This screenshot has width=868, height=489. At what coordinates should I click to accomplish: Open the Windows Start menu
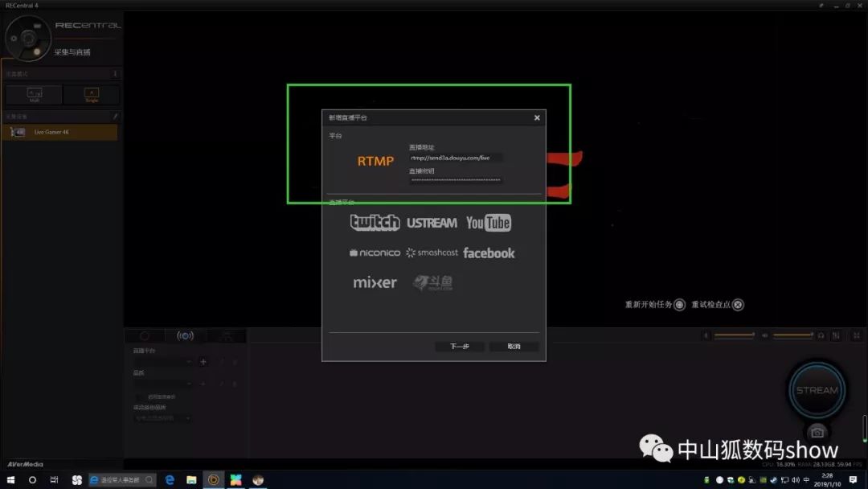click(10, 479)
